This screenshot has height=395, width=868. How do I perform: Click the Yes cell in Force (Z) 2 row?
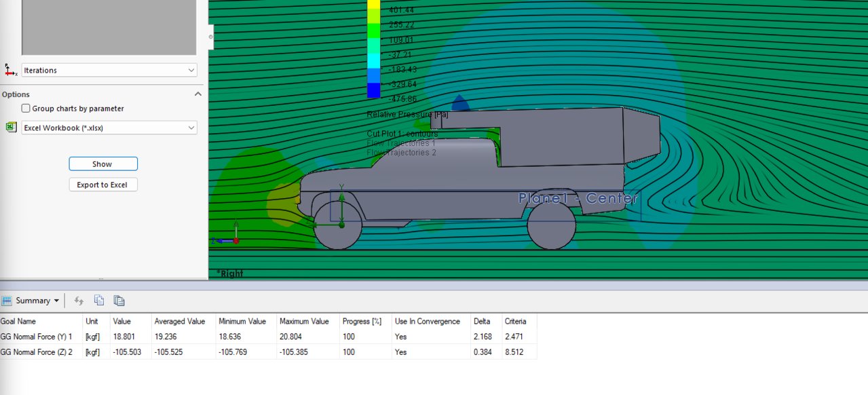[401, 352]
